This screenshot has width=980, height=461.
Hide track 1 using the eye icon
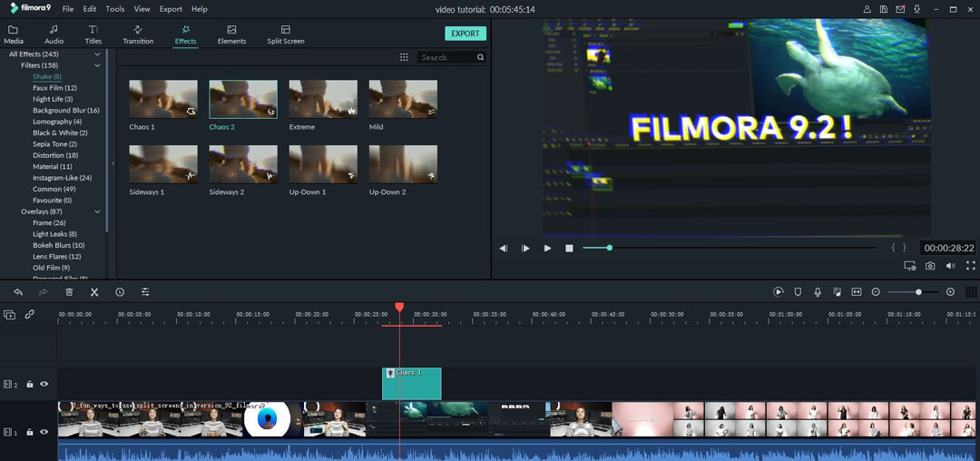tap(44, 433)
